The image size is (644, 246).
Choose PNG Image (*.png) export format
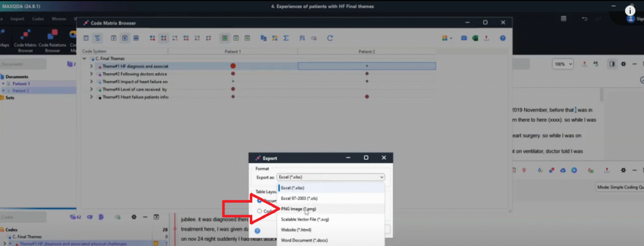299,209
